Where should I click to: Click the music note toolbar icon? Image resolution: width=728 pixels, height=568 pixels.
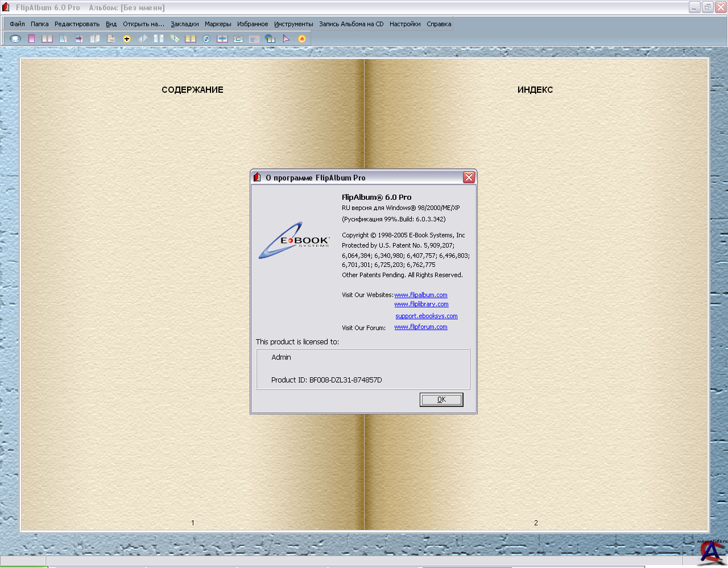206,39
